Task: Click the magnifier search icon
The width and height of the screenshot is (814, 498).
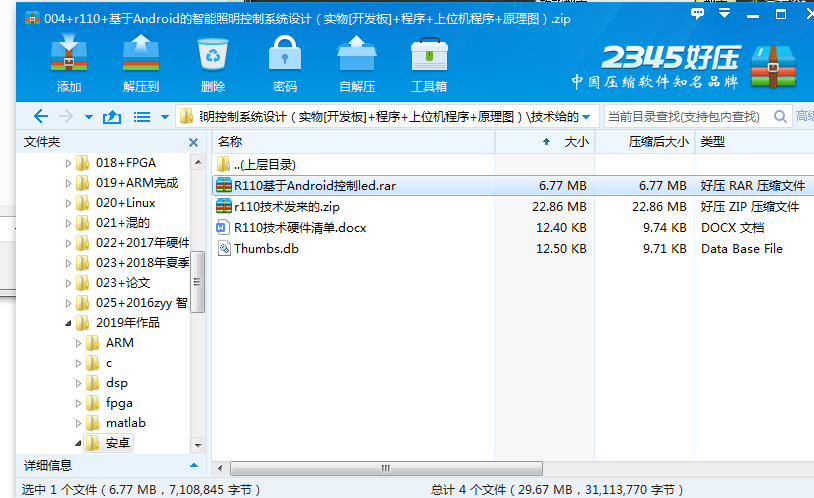Action: 780,117
